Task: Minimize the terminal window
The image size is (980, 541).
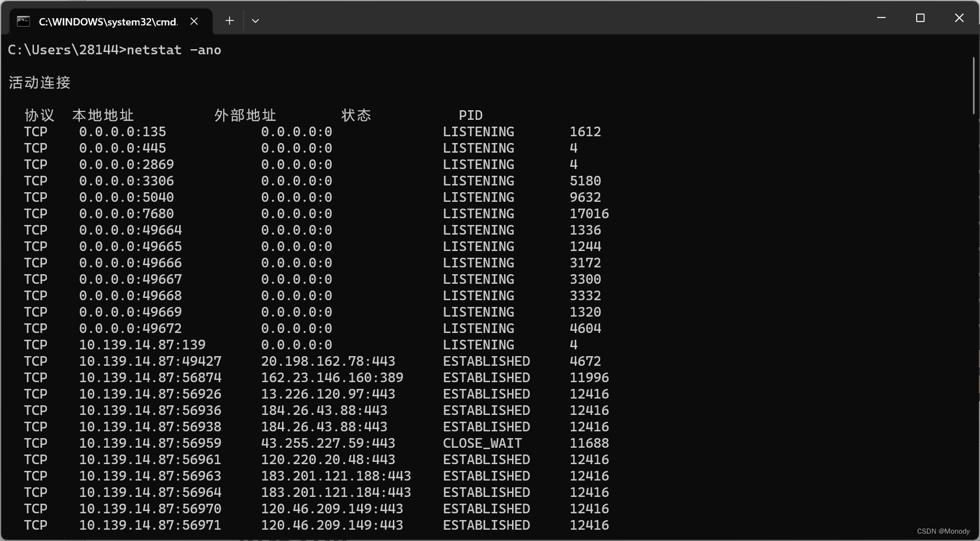Action: coord(881,18)
